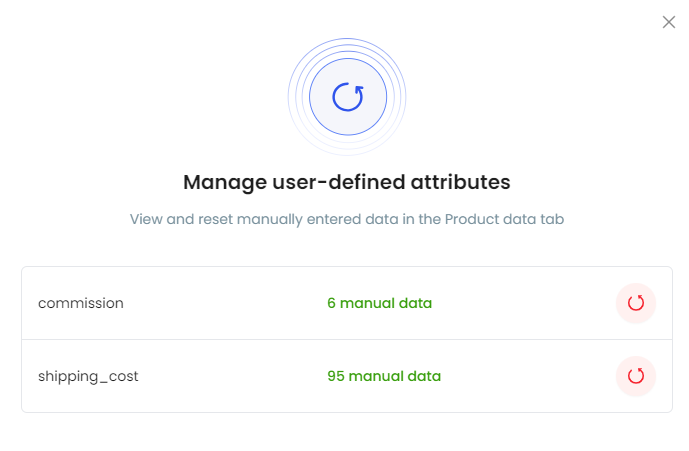This screenshot has width=689, height=451.
Task: Click the large blue reset circle icon
Action: click(x=348, y=97)
